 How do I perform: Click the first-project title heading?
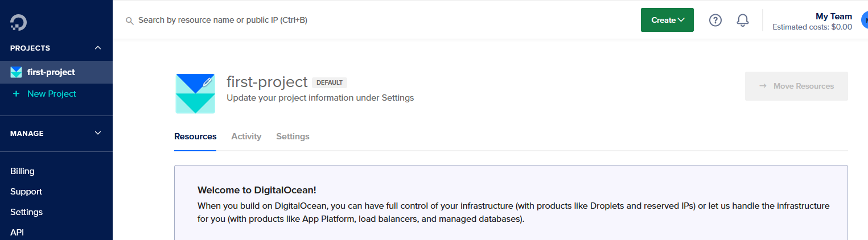[267, 82]
